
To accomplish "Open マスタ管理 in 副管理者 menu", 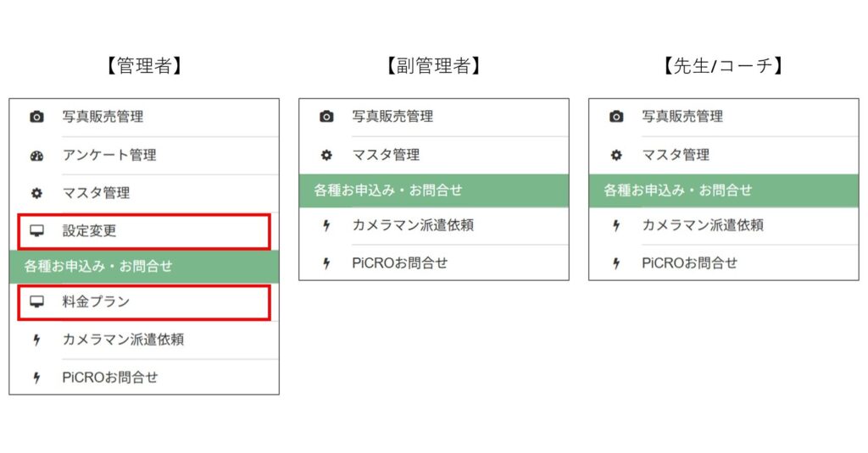I will pos(386,155).
